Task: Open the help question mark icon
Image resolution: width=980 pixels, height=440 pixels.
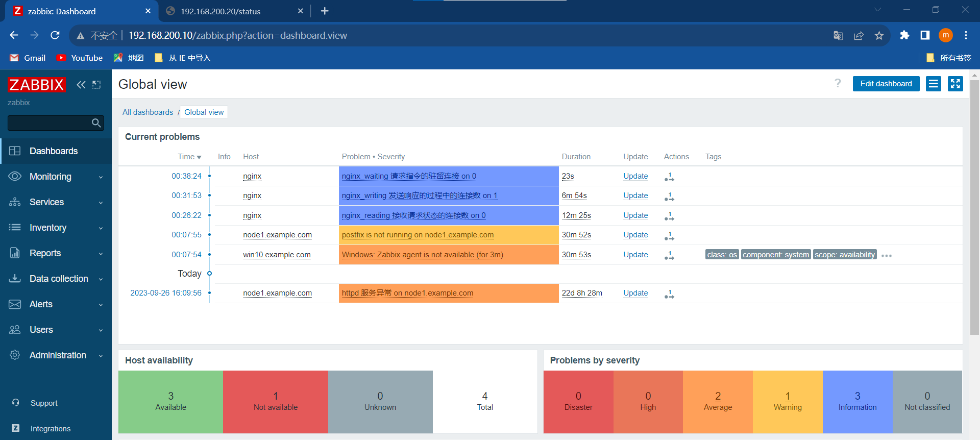Action: click(x=838, y=83)
